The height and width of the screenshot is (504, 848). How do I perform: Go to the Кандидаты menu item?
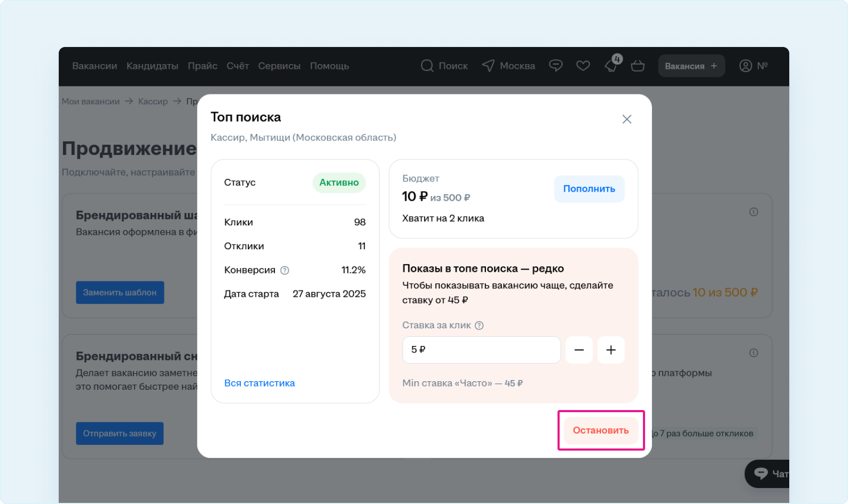152,66
